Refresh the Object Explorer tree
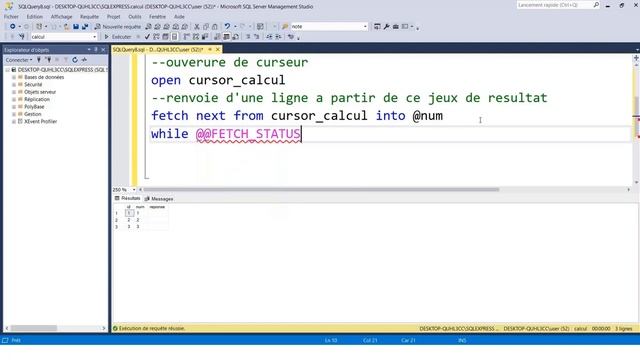This screenshot has height=360, width=640. [75, 60]
